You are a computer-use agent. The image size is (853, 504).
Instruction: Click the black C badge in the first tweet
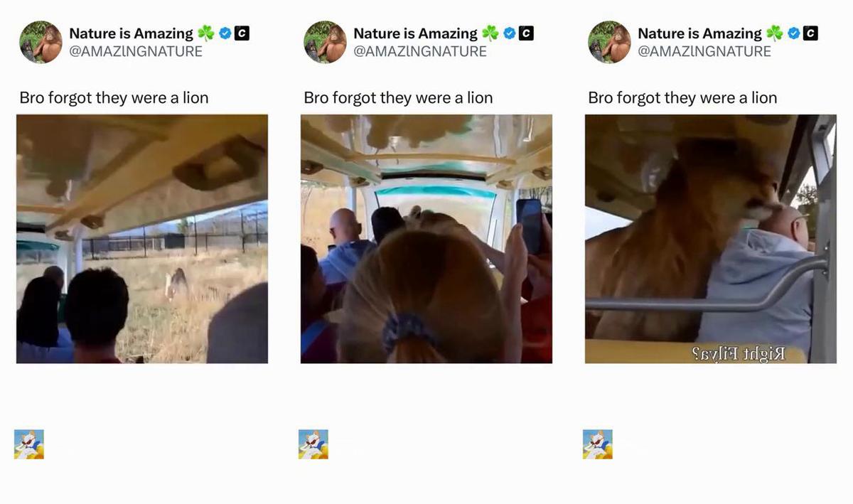click(x=242, y=33)
